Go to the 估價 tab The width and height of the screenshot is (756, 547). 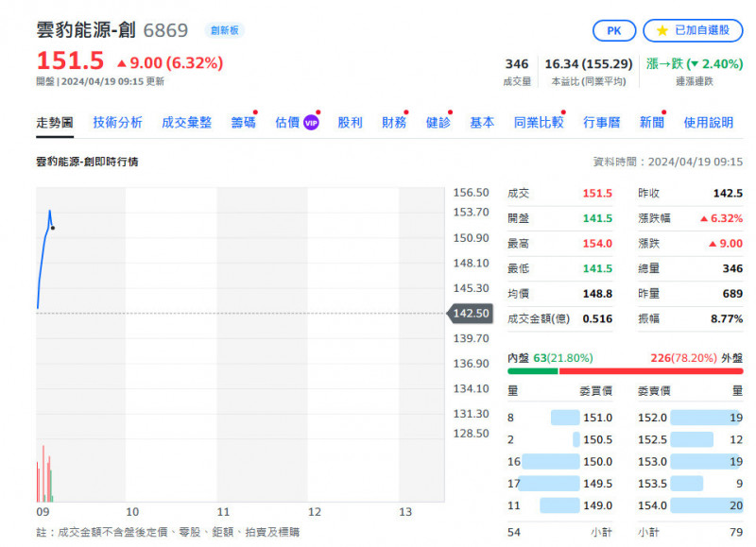click(287, 123)
